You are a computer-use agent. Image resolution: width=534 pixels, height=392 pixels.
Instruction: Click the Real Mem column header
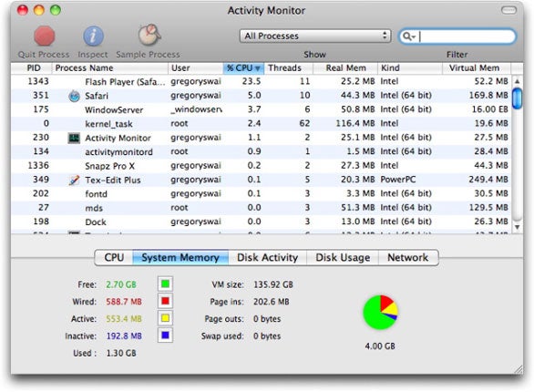[345, 68]
